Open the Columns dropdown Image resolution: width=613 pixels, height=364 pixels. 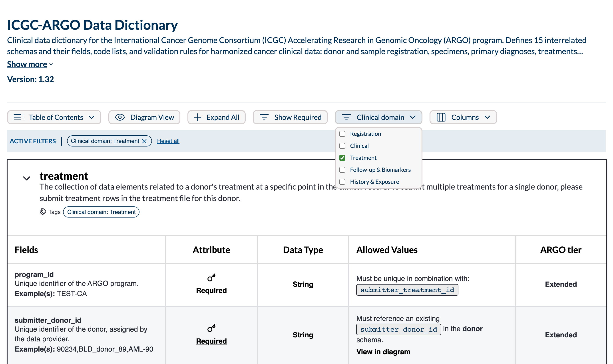click(x=463, y=117)
